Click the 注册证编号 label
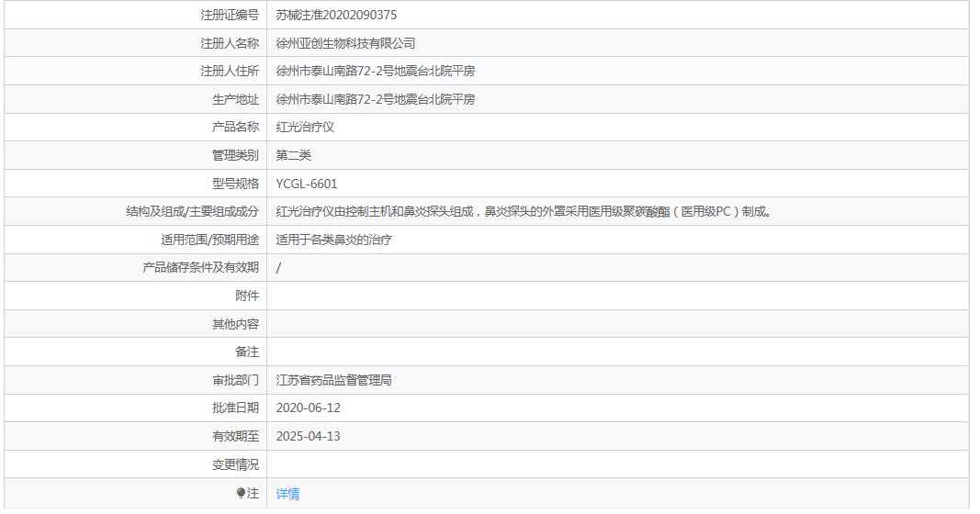Viewport: 980px width, 514px height. 230,15
